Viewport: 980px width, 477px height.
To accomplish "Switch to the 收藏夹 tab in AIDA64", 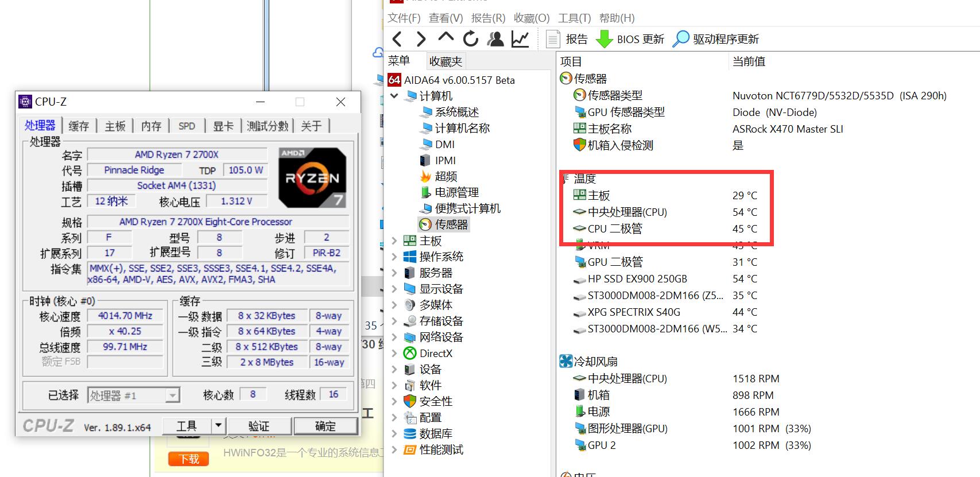I will [446, 61].
